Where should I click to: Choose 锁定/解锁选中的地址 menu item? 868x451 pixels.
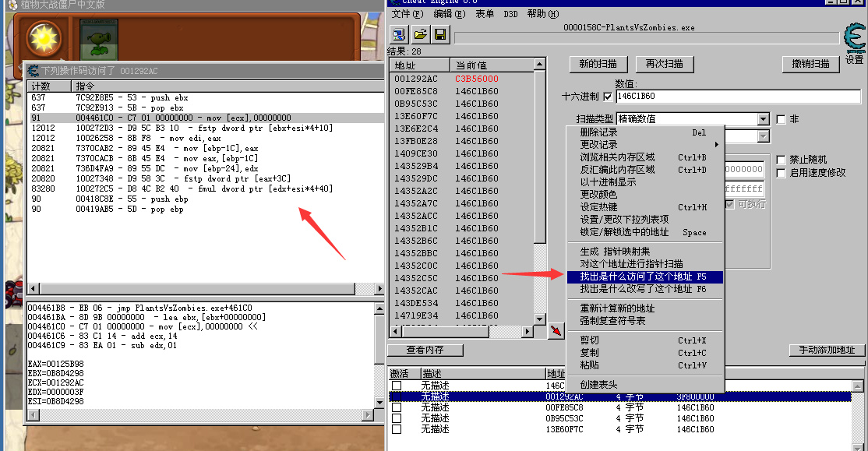click(x=645, y=232)
